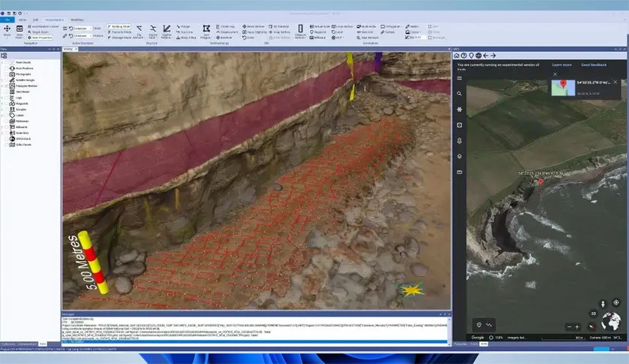Enable Snap Vertices
The width and height of the screenshot is (629, 364).
pos(280,32)
